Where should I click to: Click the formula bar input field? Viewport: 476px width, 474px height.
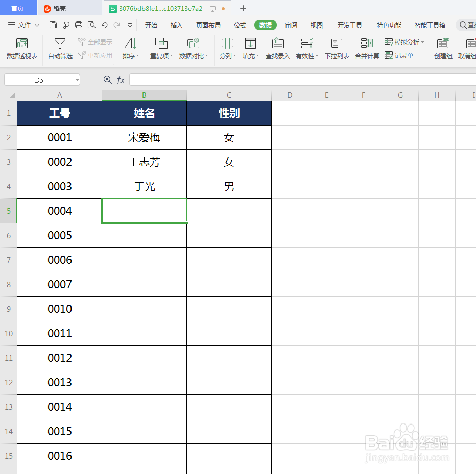click(x=302, y=80)
